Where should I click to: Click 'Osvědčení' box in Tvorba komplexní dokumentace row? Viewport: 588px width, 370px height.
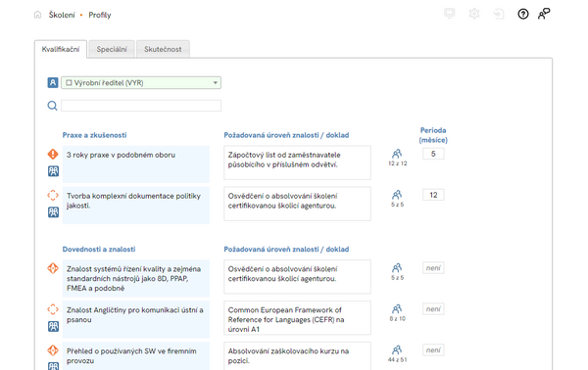(x=297, y=204)
